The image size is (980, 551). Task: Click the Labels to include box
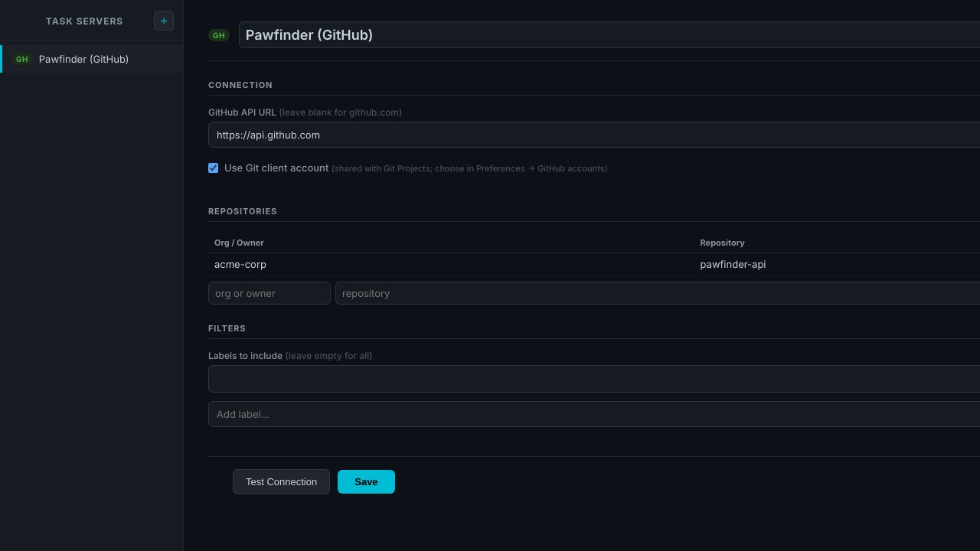[594, 379]
